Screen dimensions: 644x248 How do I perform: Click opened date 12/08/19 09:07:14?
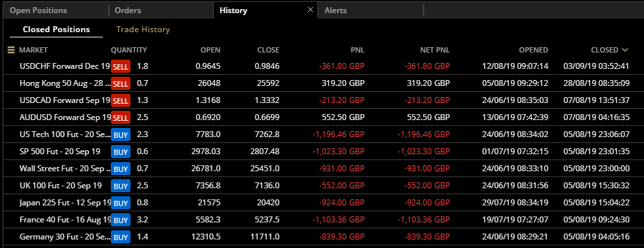tap(515, 66)
